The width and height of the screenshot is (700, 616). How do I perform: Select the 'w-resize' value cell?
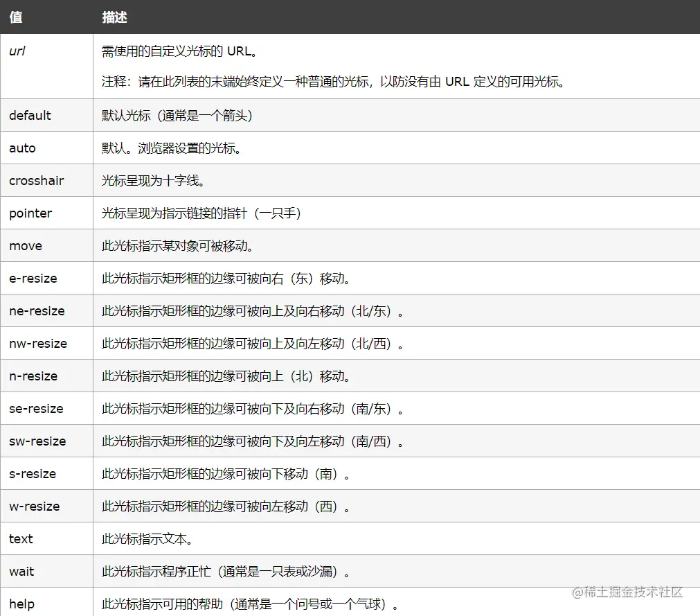(x=46, y=507)
